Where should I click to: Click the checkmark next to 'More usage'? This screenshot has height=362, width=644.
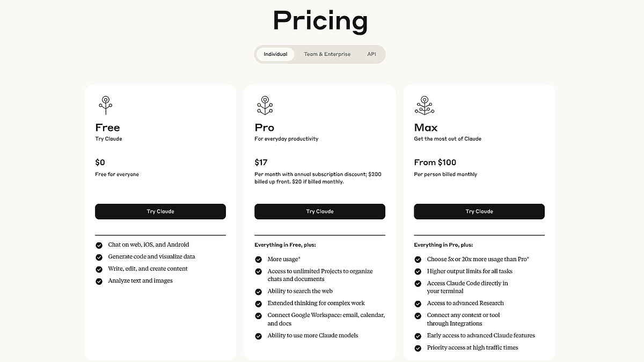click(258, 258)
